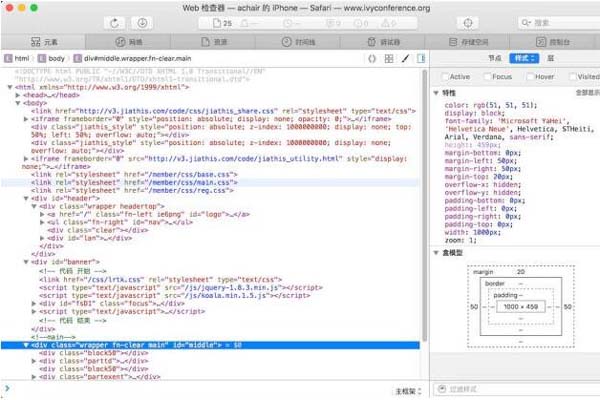Toggle the Focus pseudo-class checkbox

[x=487, y=77]
